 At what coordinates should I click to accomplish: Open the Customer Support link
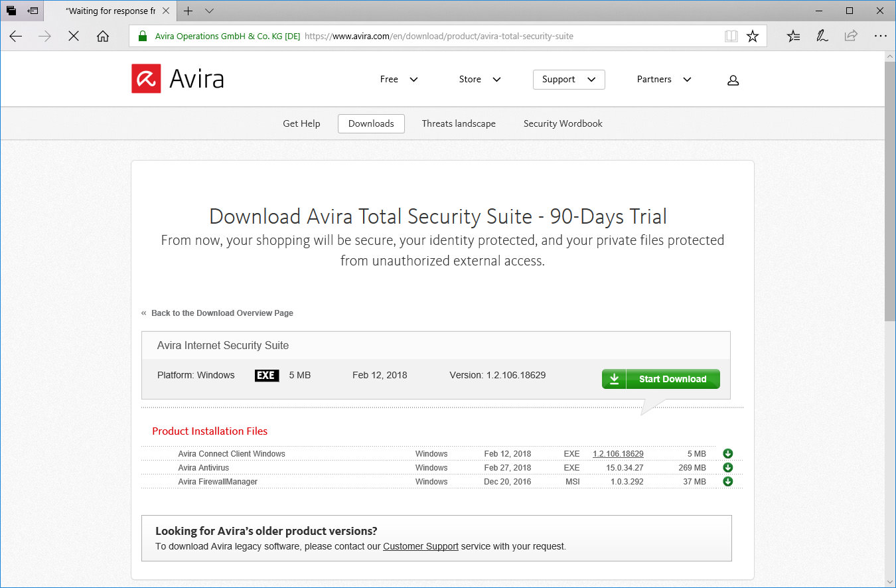point(421,547)
